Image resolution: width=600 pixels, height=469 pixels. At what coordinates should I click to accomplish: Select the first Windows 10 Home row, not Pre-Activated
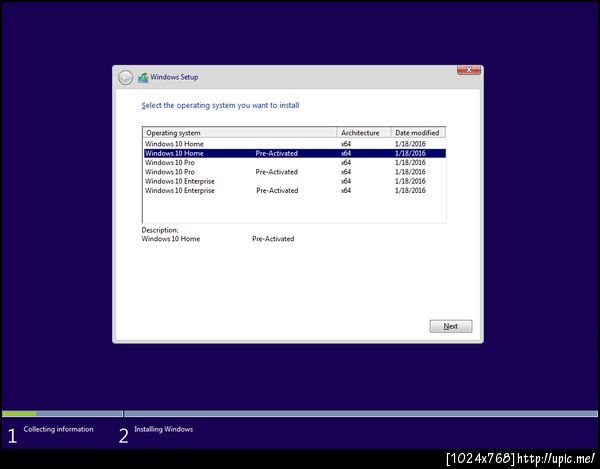click(x=295, y=144)
